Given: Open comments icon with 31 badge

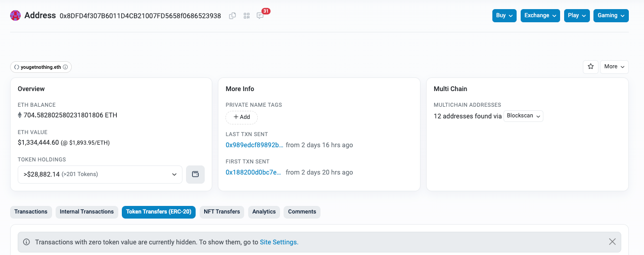Looking at the screenshot, I should (260, 16).
